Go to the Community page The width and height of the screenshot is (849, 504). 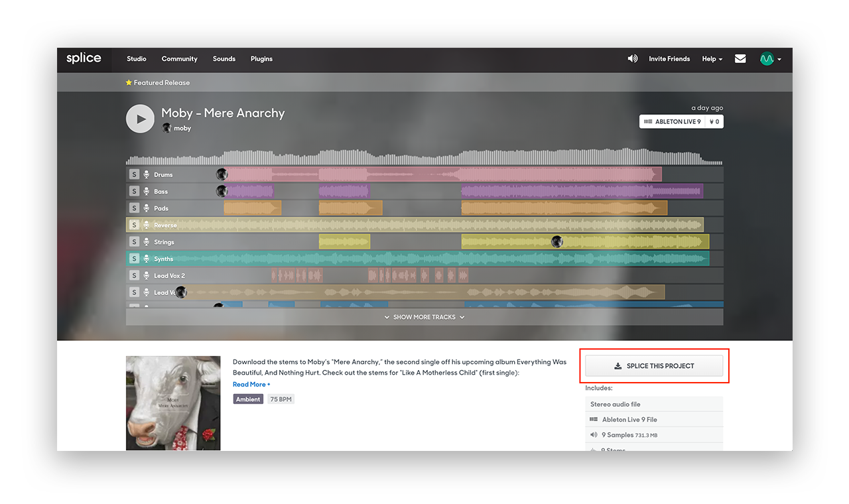(x=180, y=58)
